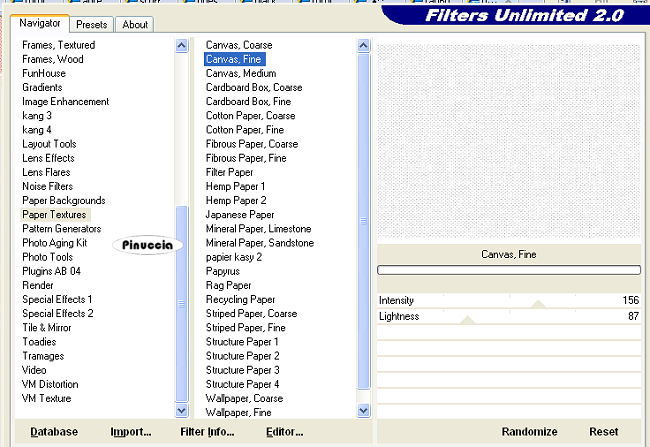Screen dimensions: 650x447
Task: Select Structure Paper 3 filter
Action: tap(243, 370)
